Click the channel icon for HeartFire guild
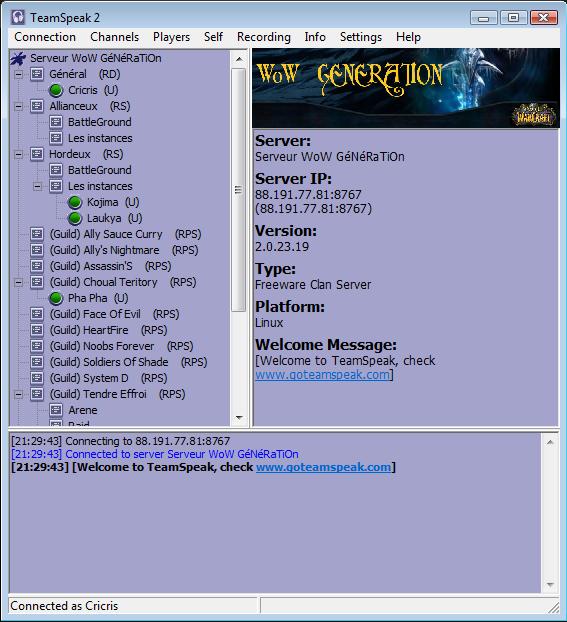This screenshot has height=622, width=567. pos(37,330)
